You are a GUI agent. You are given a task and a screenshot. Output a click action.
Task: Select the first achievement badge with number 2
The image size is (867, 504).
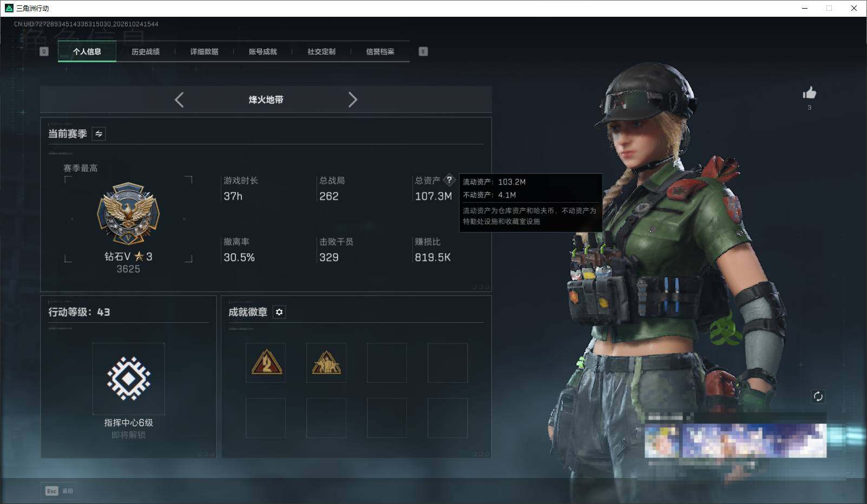coord(266,363)
